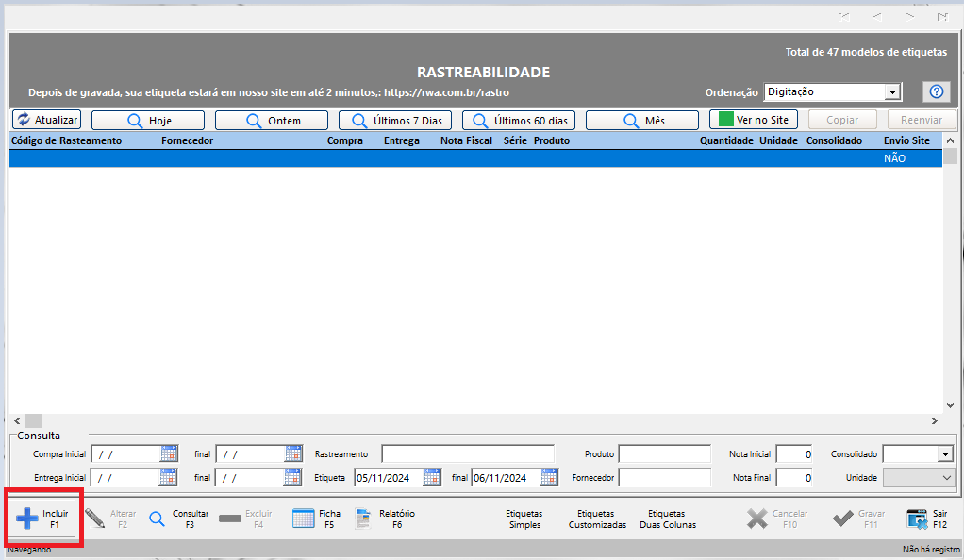This screenshot has height=560, width=964.
Task: Click the Produto filter field
Action: (665, 454)
